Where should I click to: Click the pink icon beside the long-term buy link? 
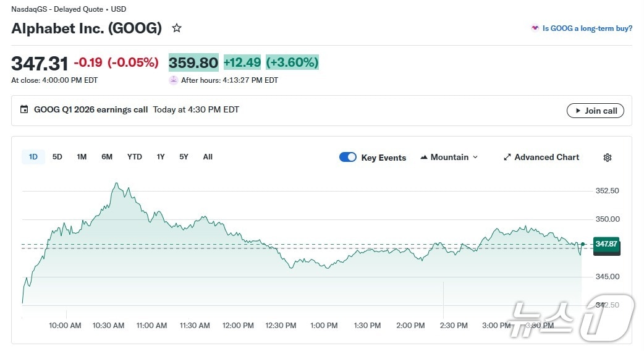coord(535,28)
